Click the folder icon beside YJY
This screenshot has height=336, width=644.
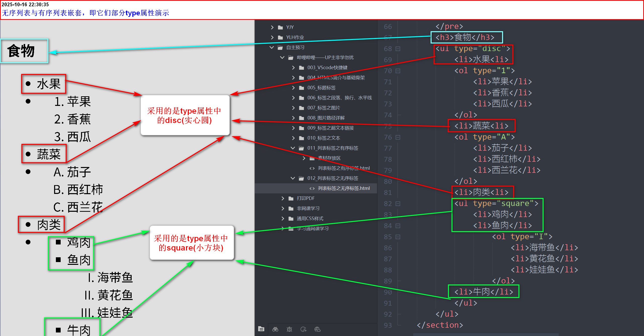(280, 27)
